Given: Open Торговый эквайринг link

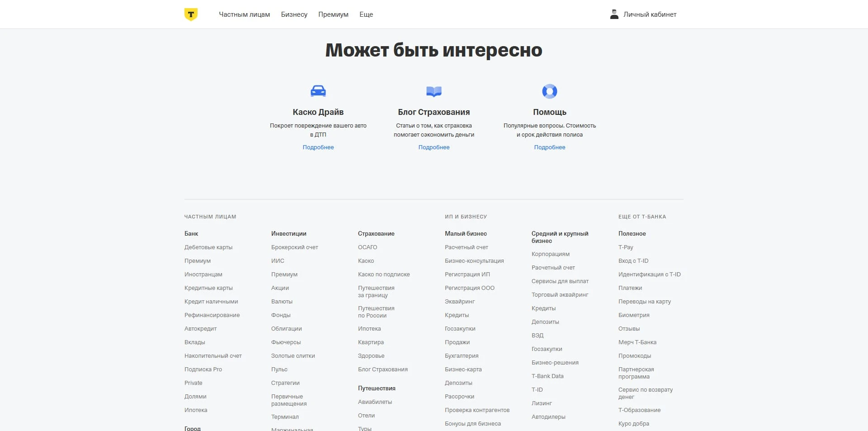Looking at the screenshot, I should click(x=560, y=295).
